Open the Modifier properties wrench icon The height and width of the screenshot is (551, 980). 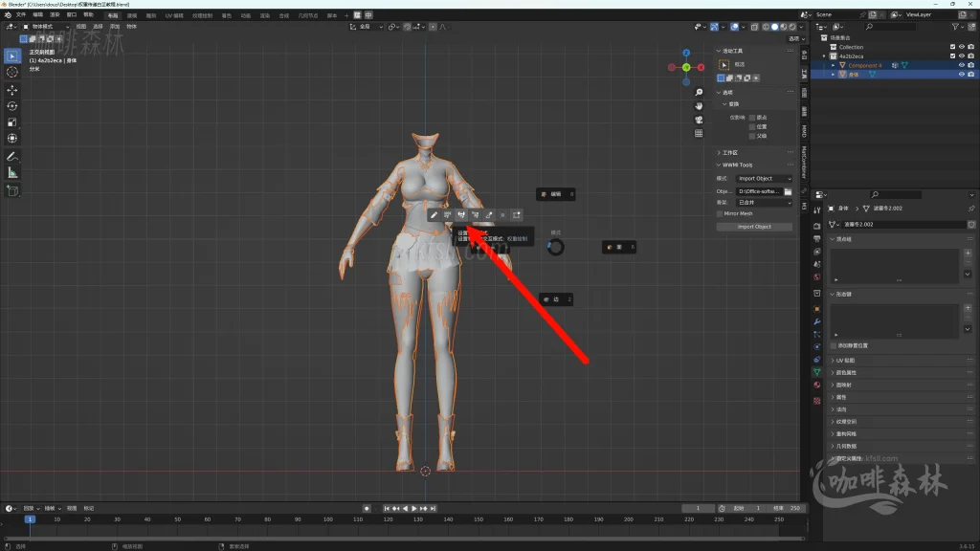[x=817, y=321]
